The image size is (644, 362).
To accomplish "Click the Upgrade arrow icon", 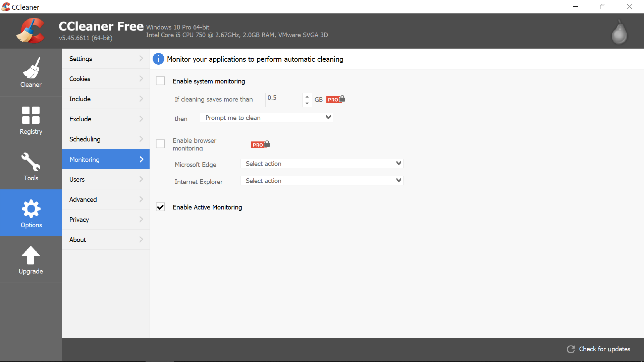I will coord(30,254).
